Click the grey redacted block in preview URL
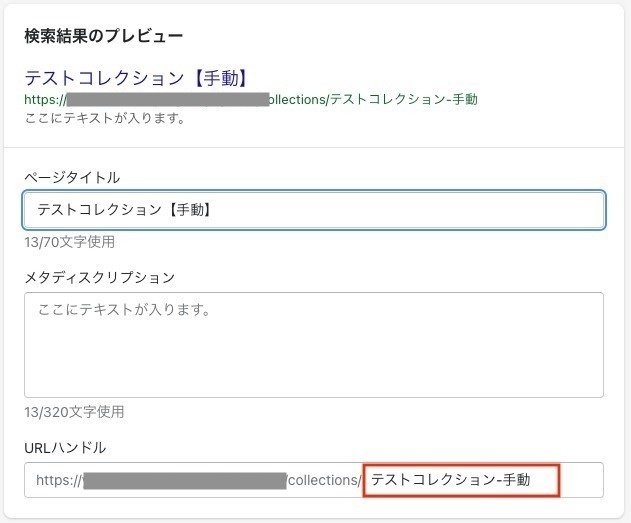 point(168,99)
